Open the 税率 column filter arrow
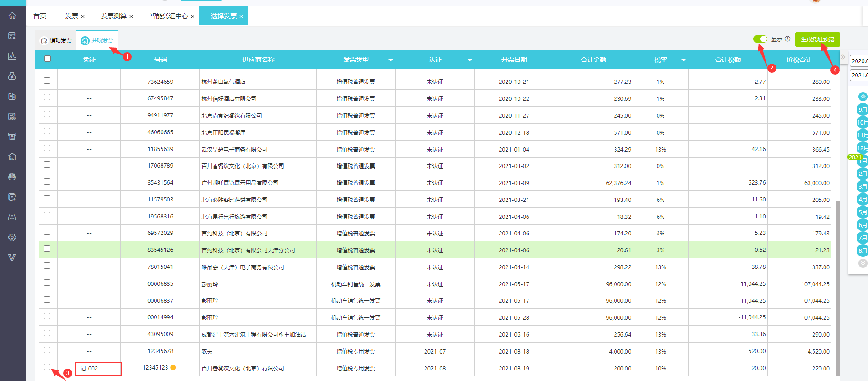Viewport: 868px width, 381px height. click(683, 60)
